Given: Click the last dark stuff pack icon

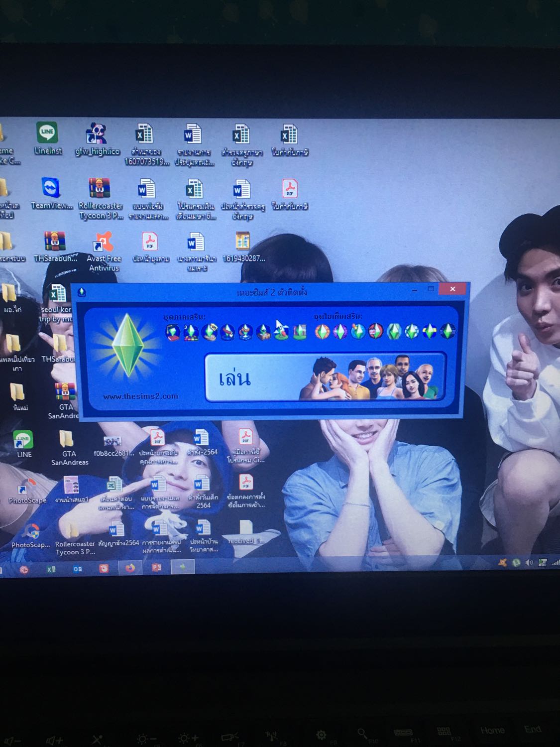Looking at the screenshot, I should click(448, 331).
